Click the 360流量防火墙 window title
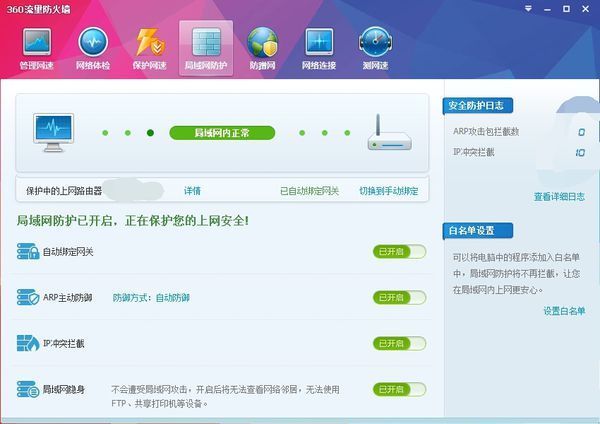The image size is (600, 424). click(x=38, y=9)
